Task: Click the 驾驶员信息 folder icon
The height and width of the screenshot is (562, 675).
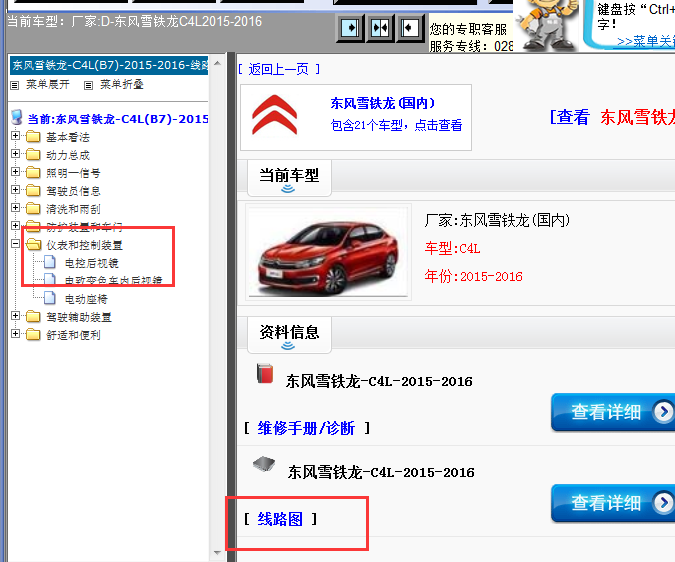Action: (33, 191)
